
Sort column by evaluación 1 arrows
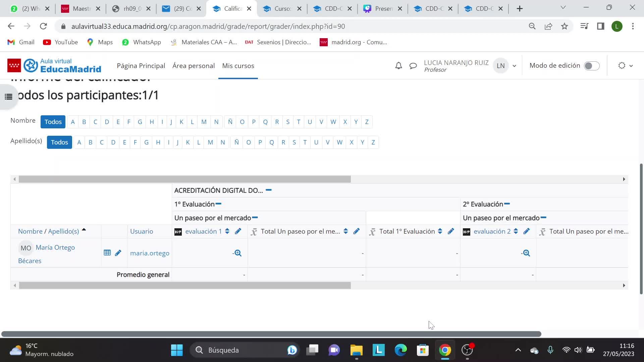click(x=227, y=231)
